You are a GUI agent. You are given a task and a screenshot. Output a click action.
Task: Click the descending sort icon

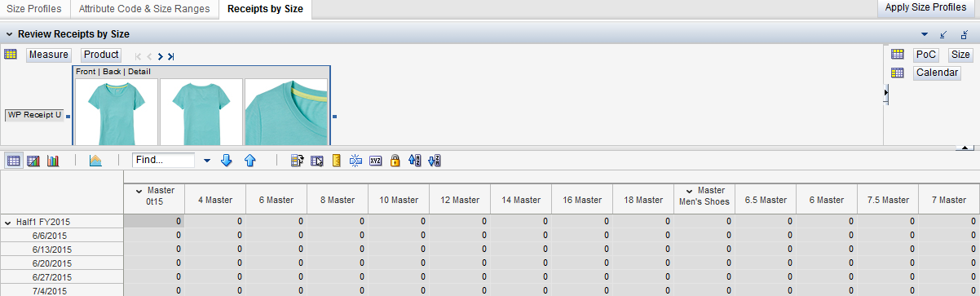[434, 161]
